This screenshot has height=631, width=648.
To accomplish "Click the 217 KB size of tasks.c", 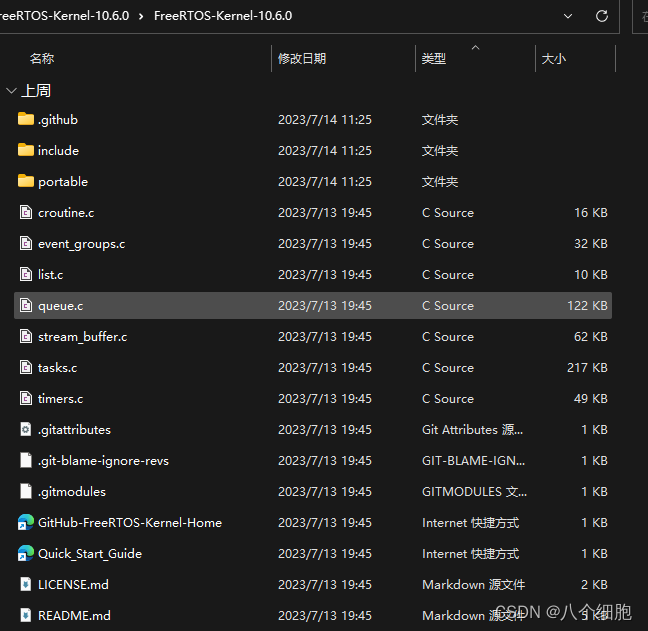I will [x=587, y=367].
